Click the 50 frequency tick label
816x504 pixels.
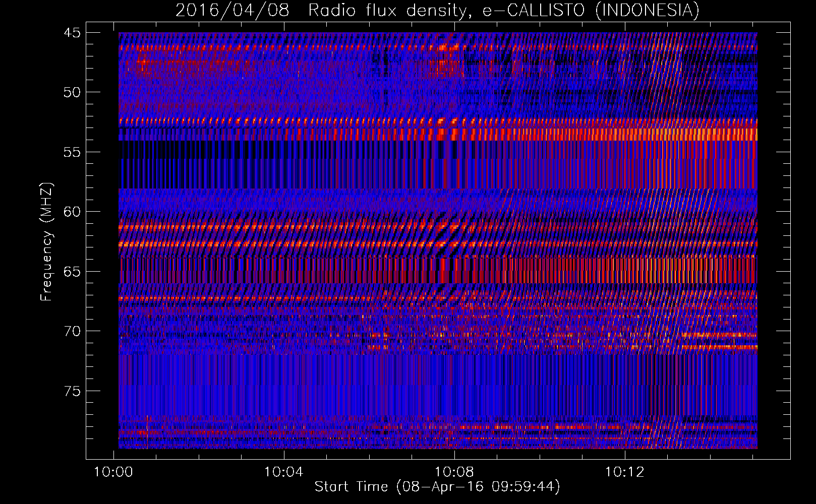72,92
